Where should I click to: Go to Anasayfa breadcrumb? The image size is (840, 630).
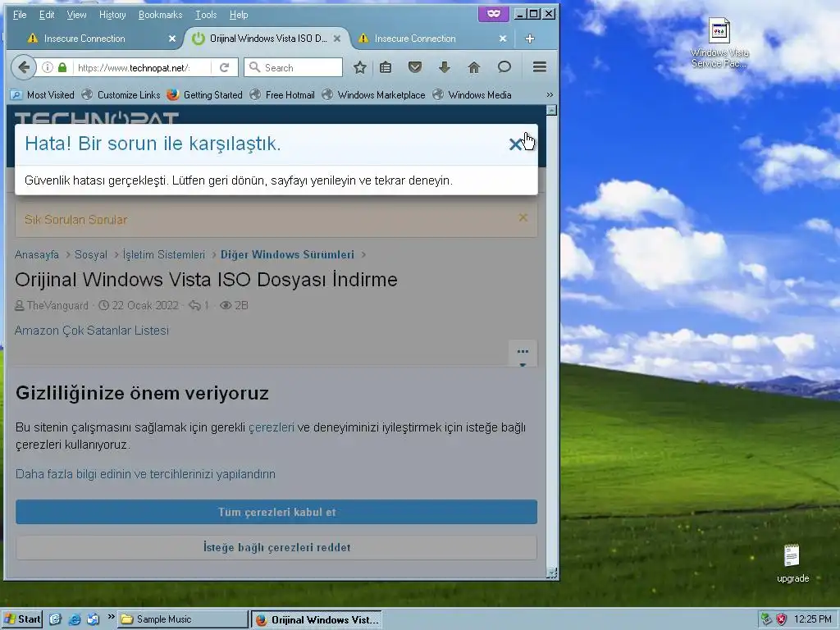click(37, 254)
